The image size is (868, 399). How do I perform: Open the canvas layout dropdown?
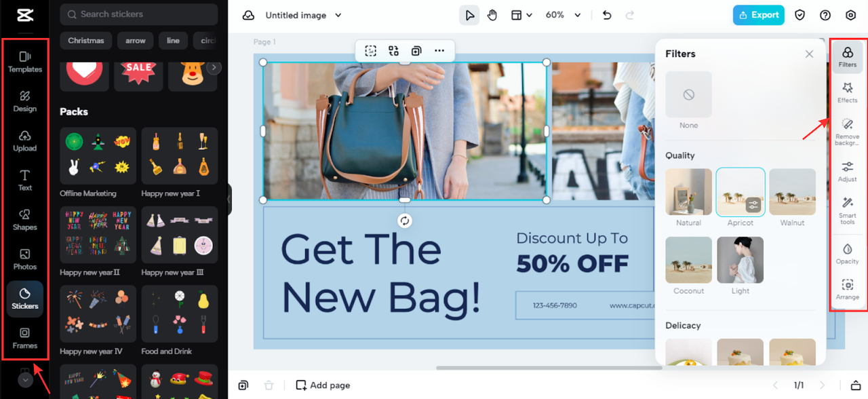click(521, 15)
